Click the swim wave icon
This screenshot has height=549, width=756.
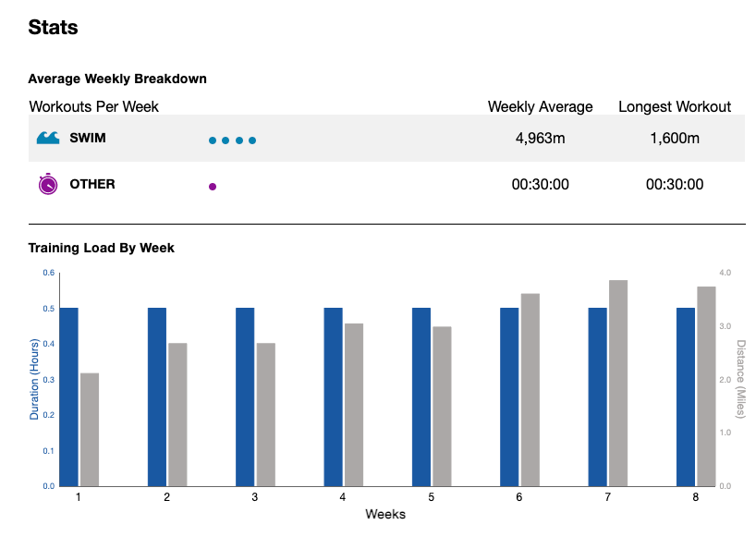point(47,139)
